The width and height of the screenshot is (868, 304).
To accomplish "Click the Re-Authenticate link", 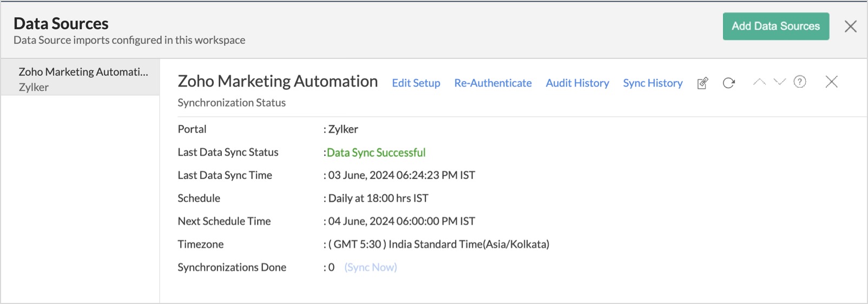I will [x=492, y=83].
